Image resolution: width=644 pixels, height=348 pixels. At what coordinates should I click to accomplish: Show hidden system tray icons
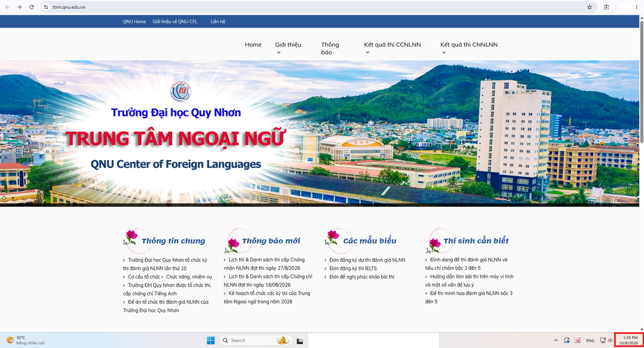tap(556, 340)
